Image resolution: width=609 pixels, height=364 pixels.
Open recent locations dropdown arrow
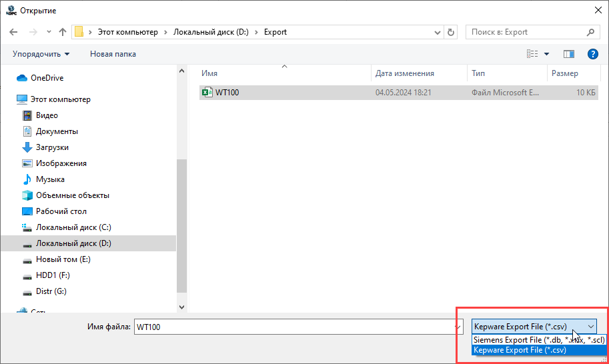pos(49,32)
